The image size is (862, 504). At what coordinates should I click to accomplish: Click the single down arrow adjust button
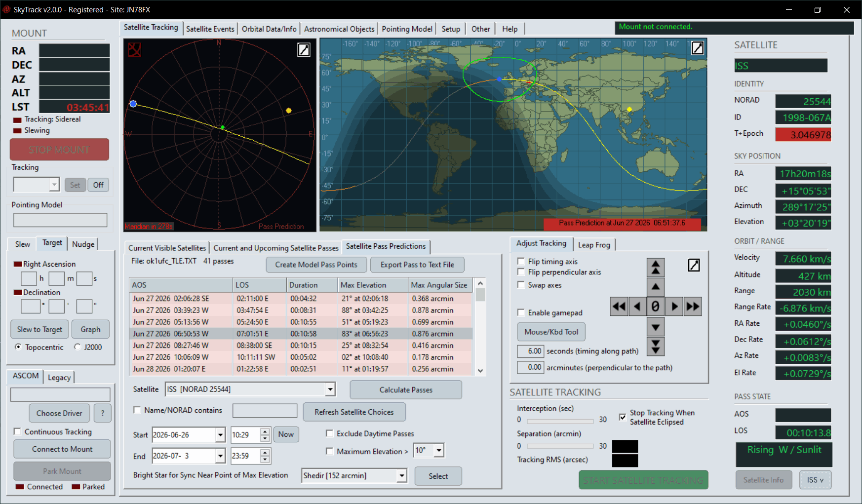tap(655, 327)
